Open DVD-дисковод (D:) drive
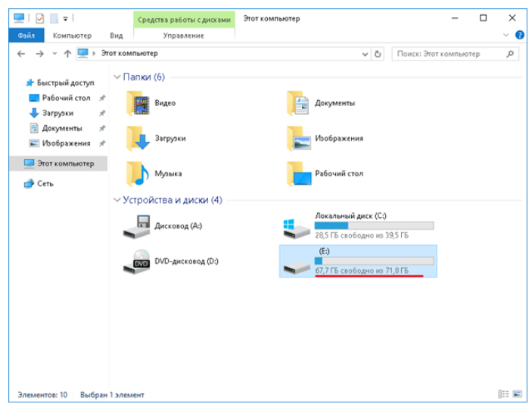This screenshot has height=407, width=532. click(x=137, y=261)
